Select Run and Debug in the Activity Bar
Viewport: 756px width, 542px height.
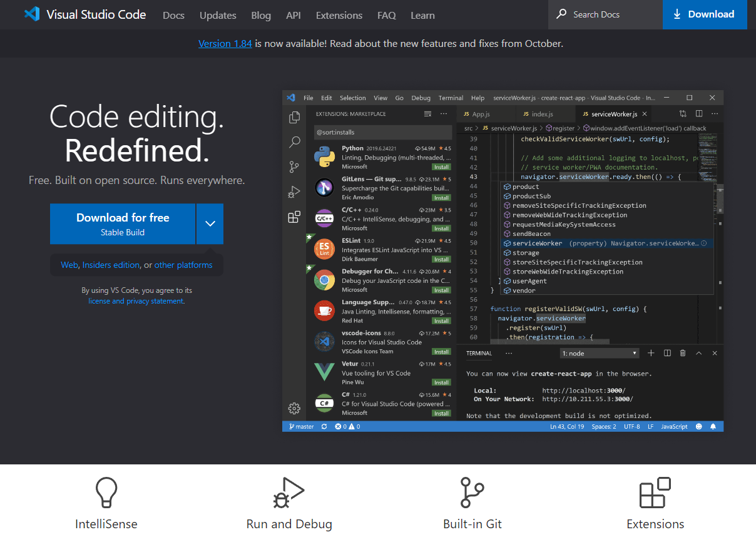click(x=294, y=192)
